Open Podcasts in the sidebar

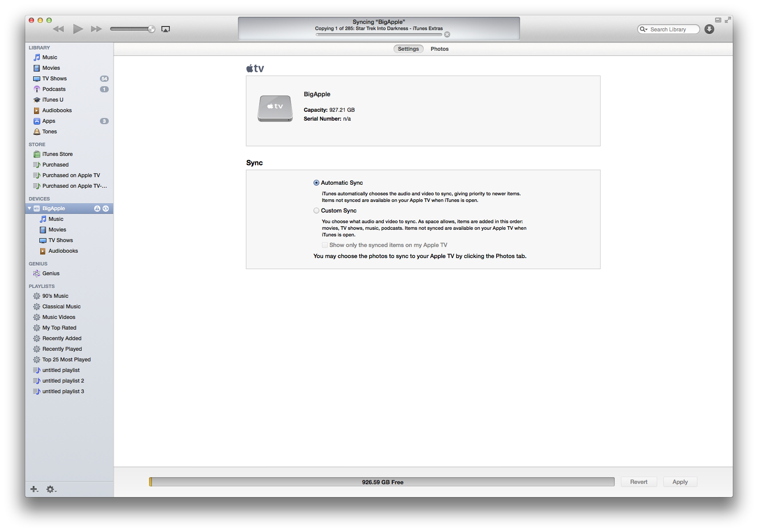click(x=69, y=89)
